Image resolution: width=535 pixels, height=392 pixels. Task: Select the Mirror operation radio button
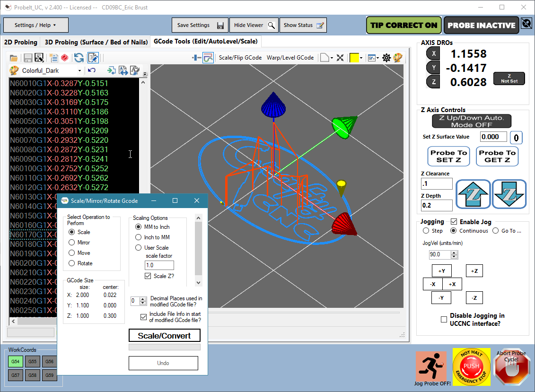pyautogui.click(x=71, y=243)
